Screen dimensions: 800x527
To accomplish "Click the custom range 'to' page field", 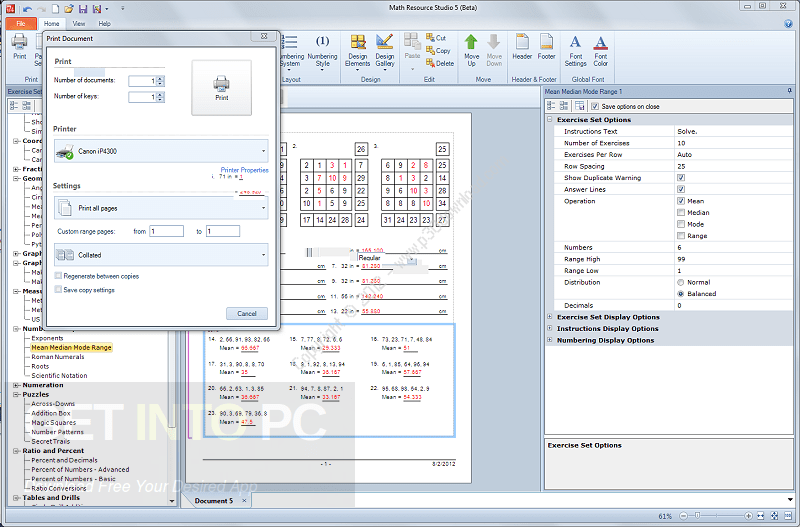I will pos(222,231).
